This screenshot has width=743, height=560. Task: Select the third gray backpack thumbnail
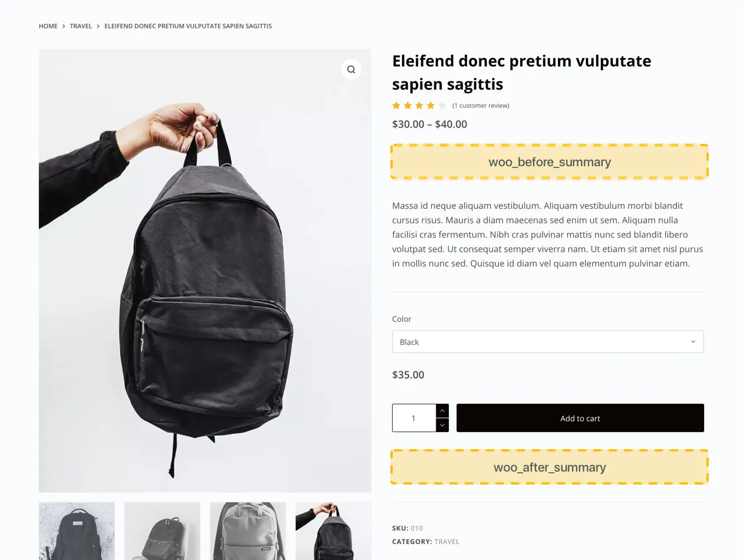pyautogui.click(x=248, y=531)
